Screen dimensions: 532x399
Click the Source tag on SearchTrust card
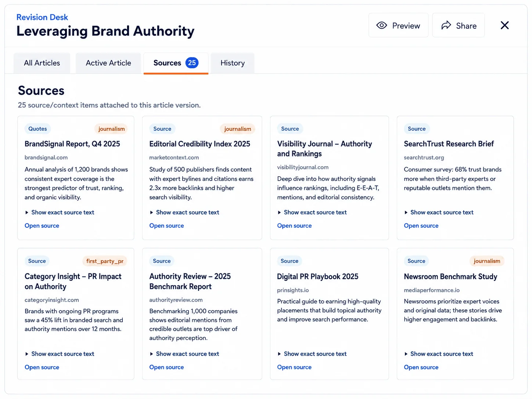[x=417, y=129]
